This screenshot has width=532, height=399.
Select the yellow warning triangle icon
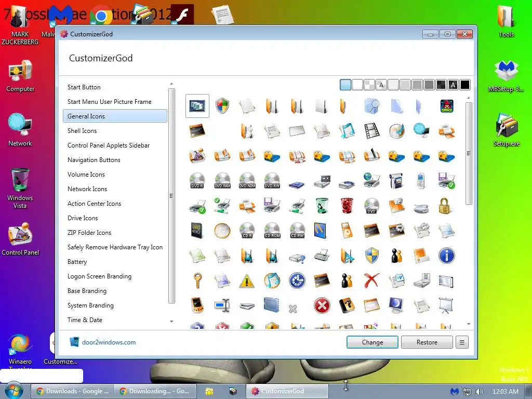[x=247, y=281]
